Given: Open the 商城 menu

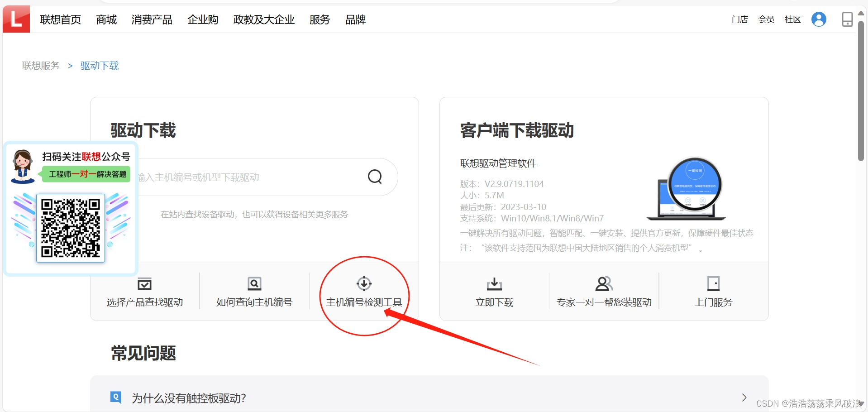Looking at the screenshot, I should (x=105, y=19).
